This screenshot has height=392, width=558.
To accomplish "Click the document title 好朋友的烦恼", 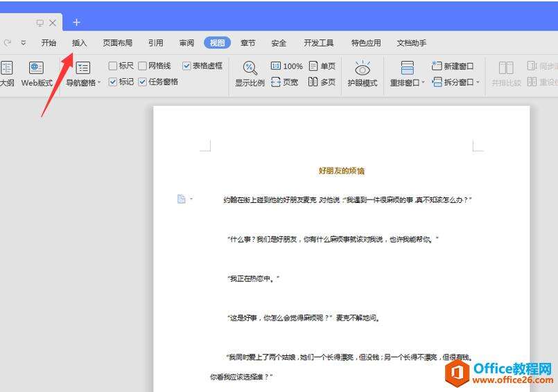I will 341,170.
